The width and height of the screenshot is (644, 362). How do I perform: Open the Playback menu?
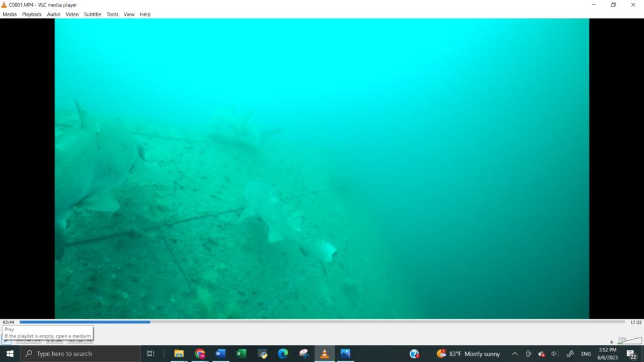pos(31,14)
